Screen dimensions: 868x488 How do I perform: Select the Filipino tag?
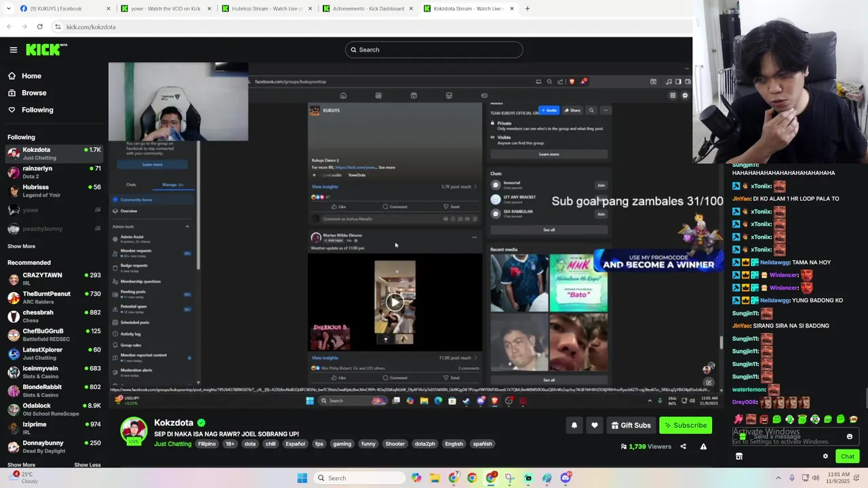207,444
